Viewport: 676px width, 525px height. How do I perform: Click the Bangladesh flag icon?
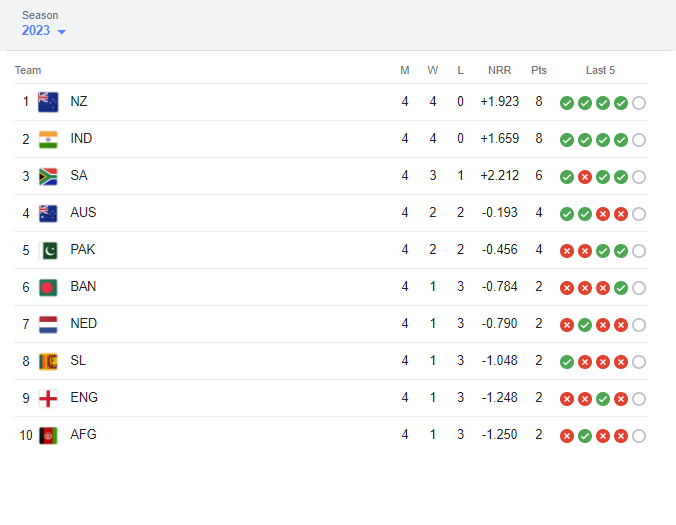[48, 287]
